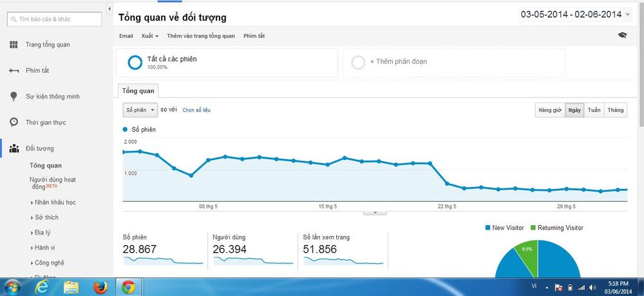Launch Internet Explorer from the taskbar

click(43, 288)
